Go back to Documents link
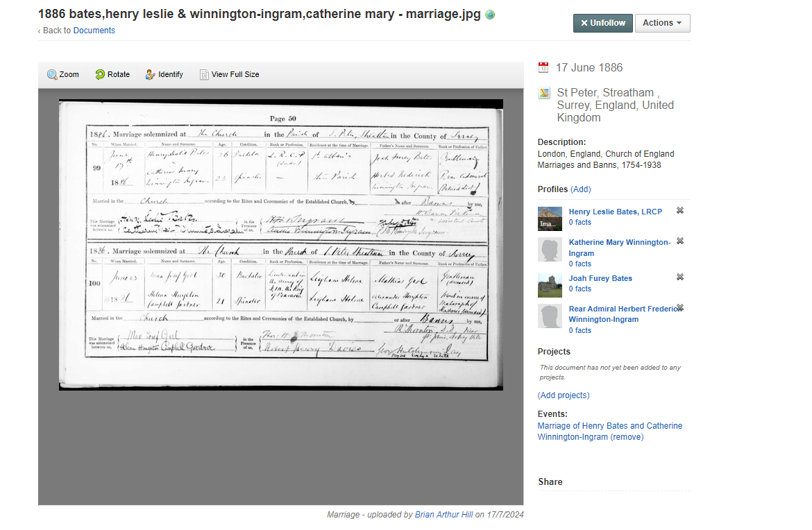This screenshot has width=812, height=530. [x=94, y=31]
